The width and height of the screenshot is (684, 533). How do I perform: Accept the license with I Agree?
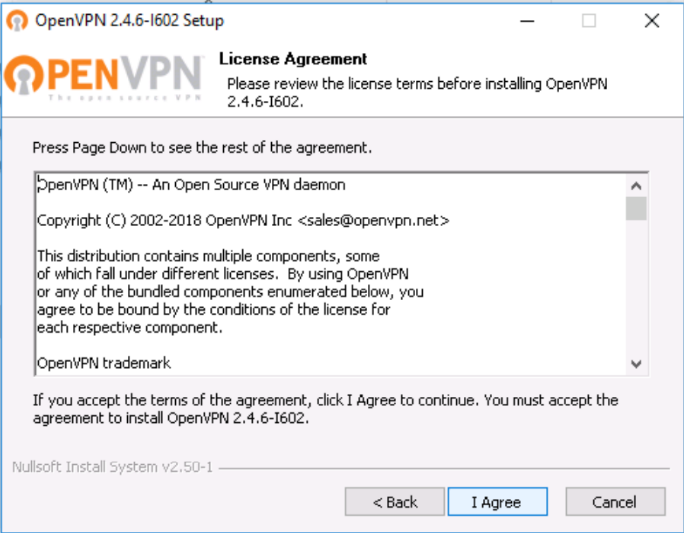click(497, 502)
